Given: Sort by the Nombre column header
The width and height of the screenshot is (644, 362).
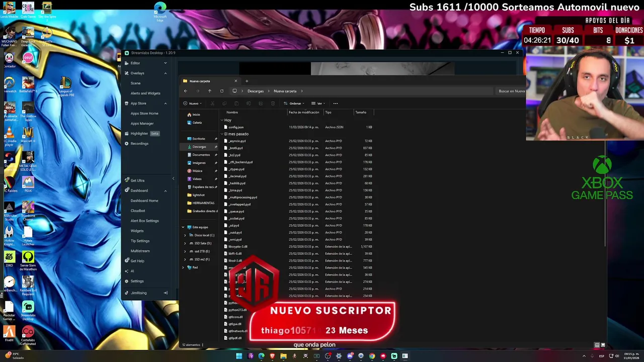Looking at the screenshot, I should point(232,112).
